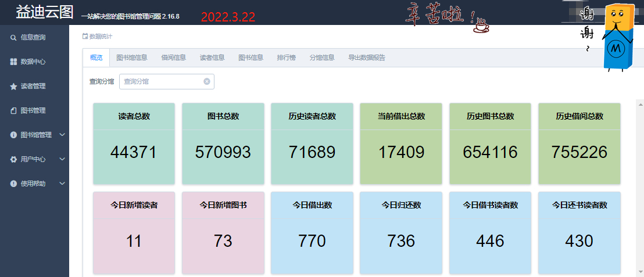Click the 图书馆管理 info icon
The width and height of the screenshot is (644, 277).
pyautogui.click(x=13, y=135)
